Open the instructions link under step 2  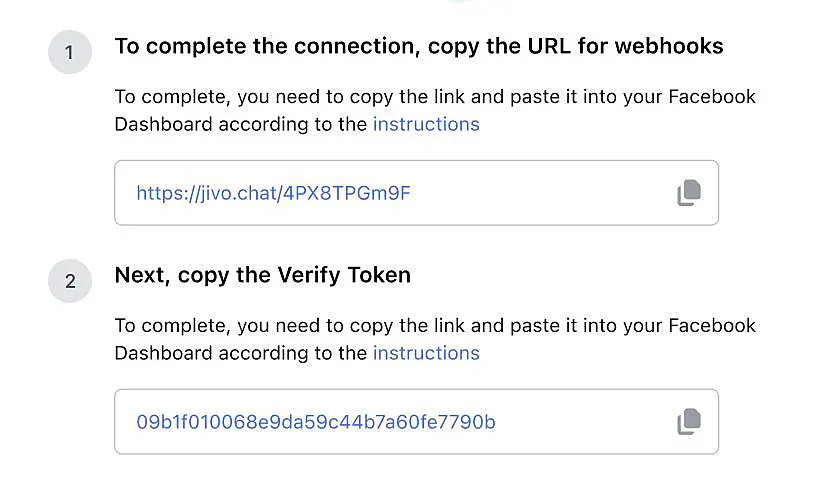[x=426, y=353]
